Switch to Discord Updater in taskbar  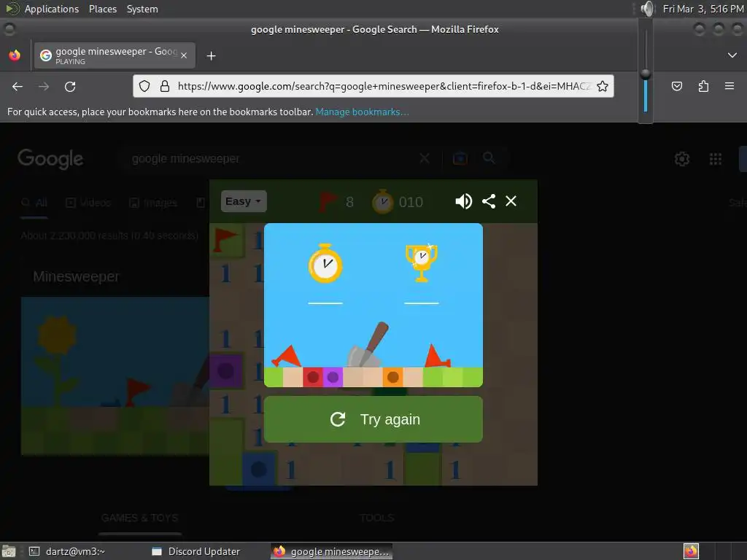196,551
